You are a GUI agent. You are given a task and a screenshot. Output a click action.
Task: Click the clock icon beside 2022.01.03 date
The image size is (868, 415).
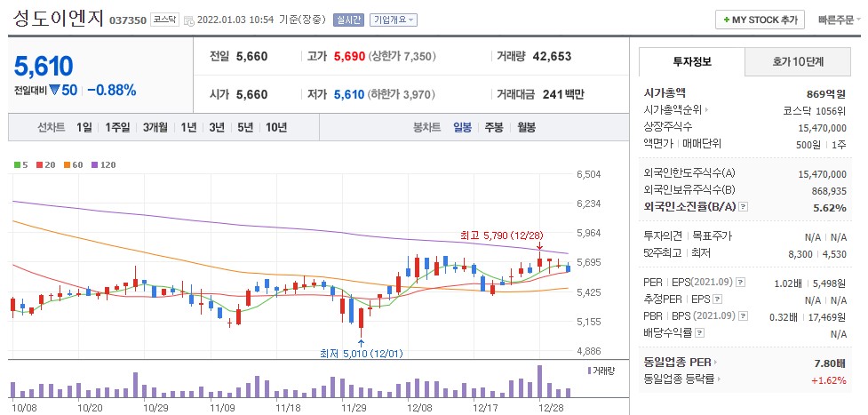188,20
